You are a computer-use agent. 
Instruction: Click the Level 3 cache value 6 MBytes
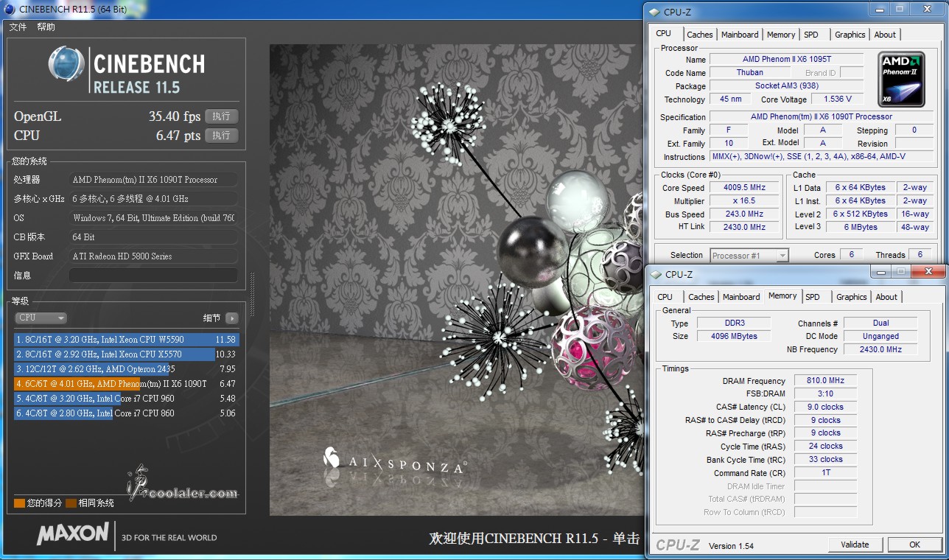(860, 227)
